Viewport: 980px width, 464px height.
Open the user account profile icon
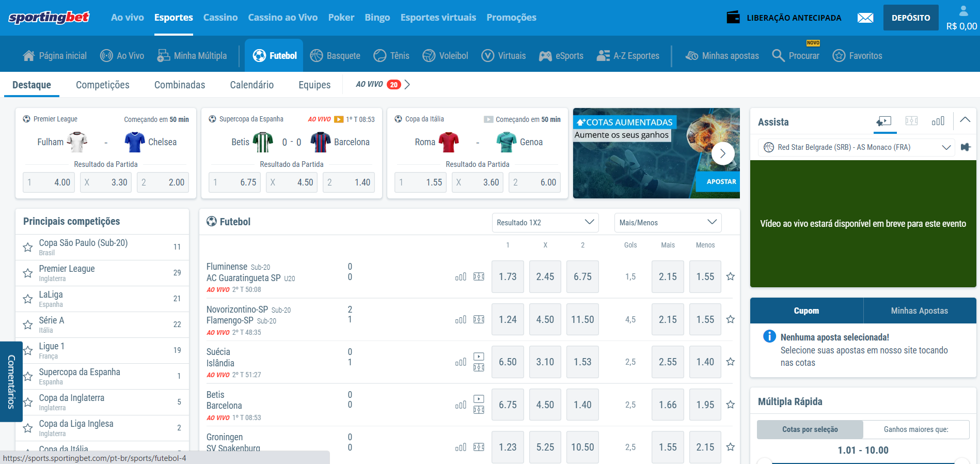963,10
